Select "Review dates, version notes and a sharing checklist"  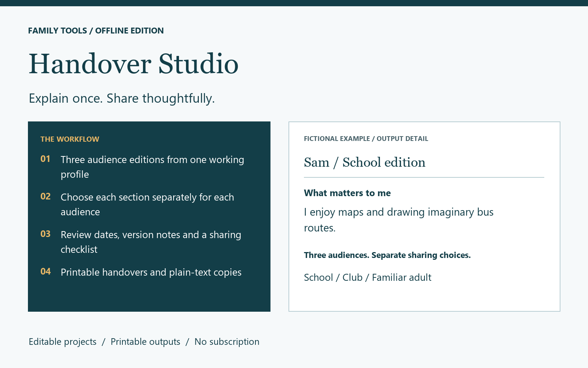click(x=151, y=242)
